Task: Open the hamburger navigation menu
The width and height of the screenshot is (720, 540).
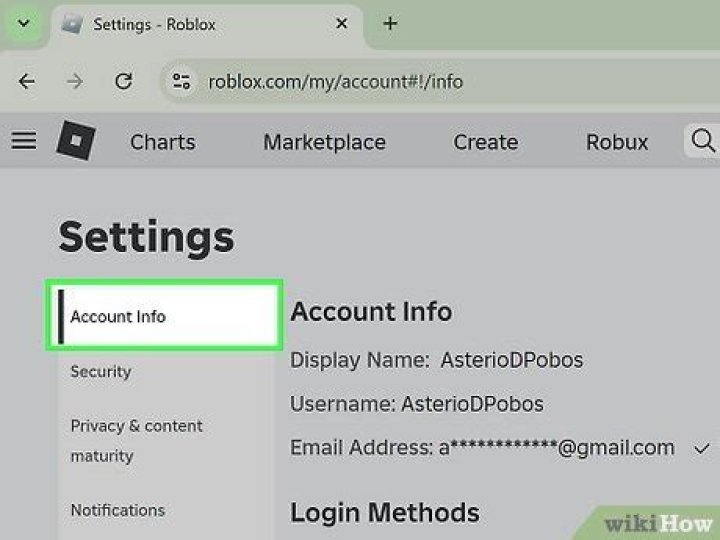Action: point(24,141)
